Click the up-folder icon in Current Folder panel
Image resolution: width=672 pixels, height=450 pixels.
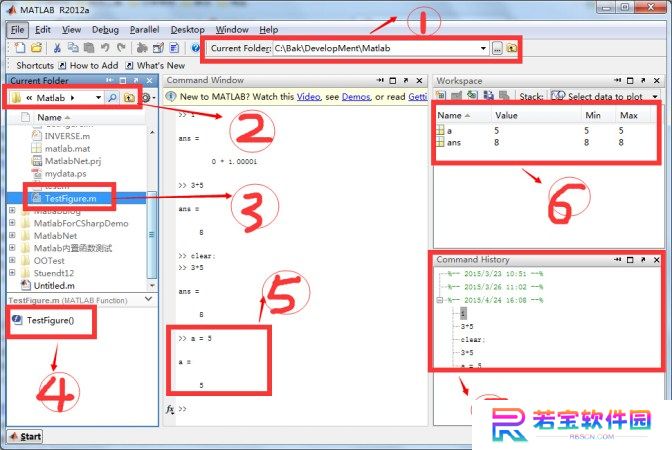coord(129,98)
